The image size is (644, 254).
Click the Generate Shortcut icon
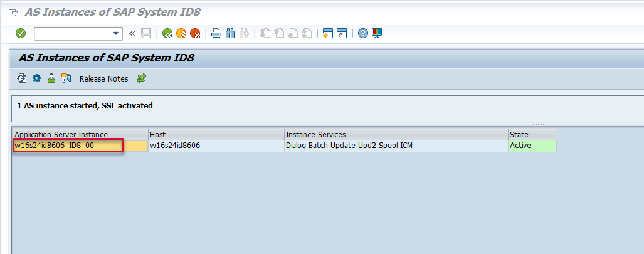pos(341,33)
